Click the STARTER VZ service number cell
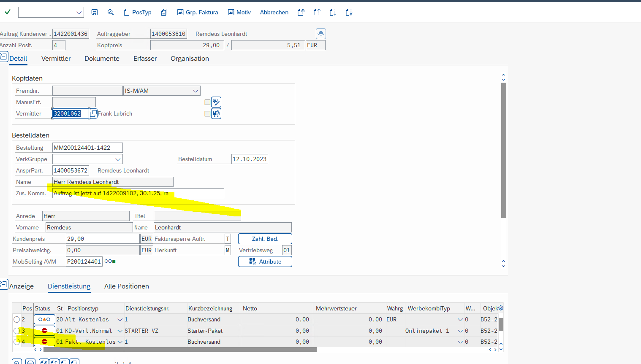 coord(155,331)
